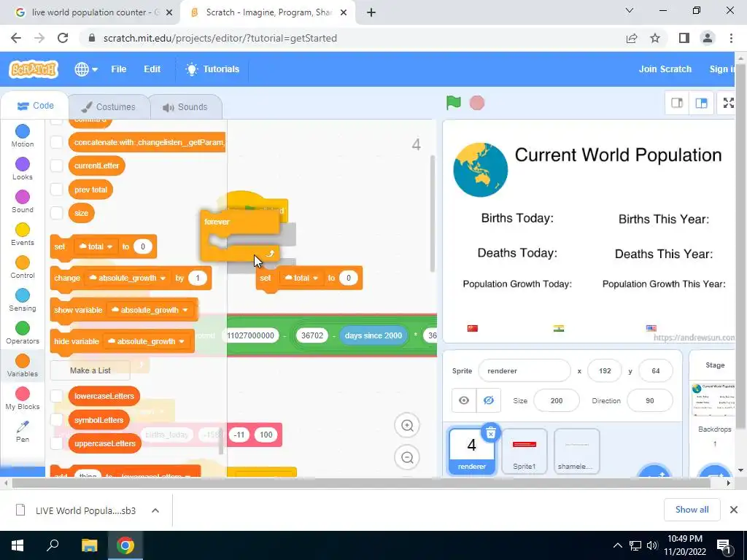Open the language globe menu
747x560 pixels.
[x=86, y=69]
